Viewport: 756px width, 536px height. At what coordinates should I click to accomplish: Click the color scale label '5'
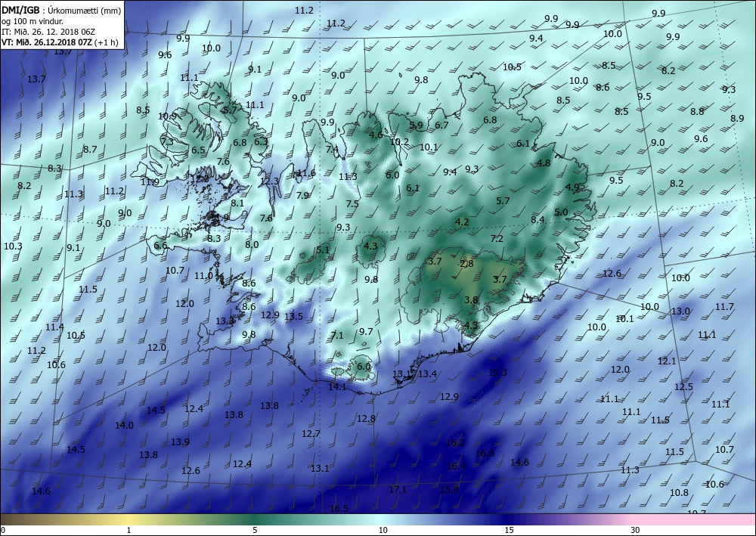click(255, 531)
